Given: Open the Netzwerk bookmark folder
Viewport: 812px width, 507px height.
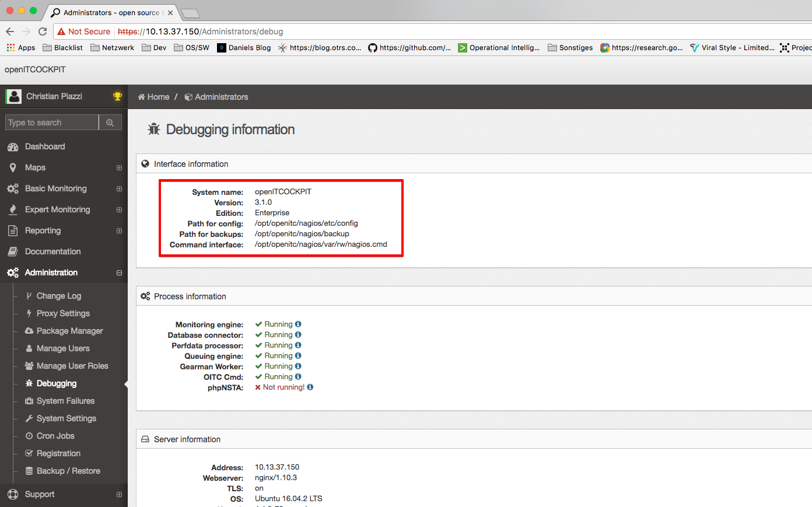Looking at the screenshot, I should (113, 48).
